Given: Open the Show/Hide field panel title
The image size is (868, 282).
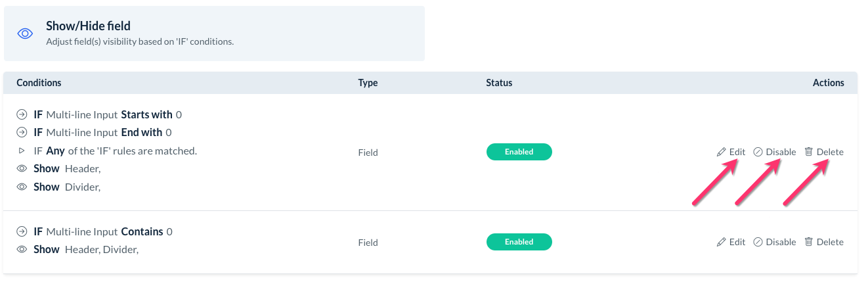Looking at the screenshot, I should [88, 26].
